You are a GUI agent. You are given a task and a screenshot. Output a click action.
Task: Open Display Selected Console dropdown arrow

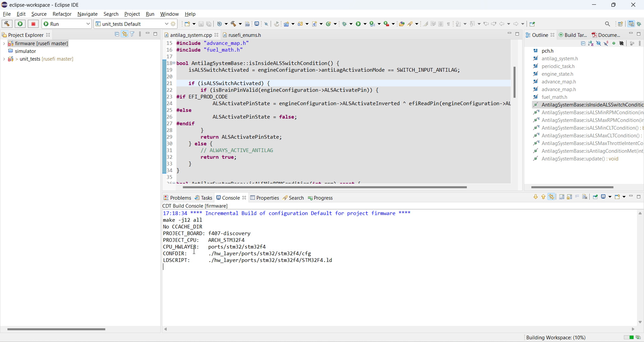(610, 197)
